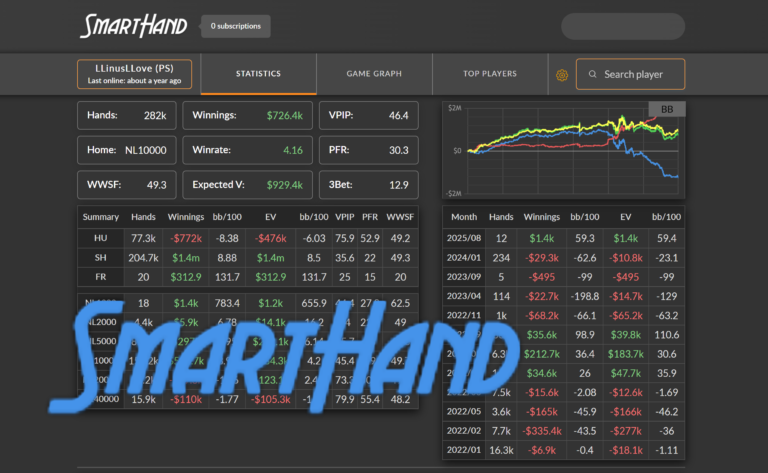Click HU winnings -$772k cell
Viewport: 768px width, 473px height.
click(186, 238)
